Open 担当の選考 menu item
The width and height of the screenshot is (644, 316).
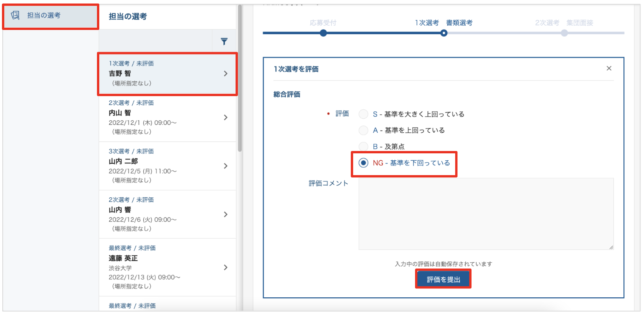point(44,16)
